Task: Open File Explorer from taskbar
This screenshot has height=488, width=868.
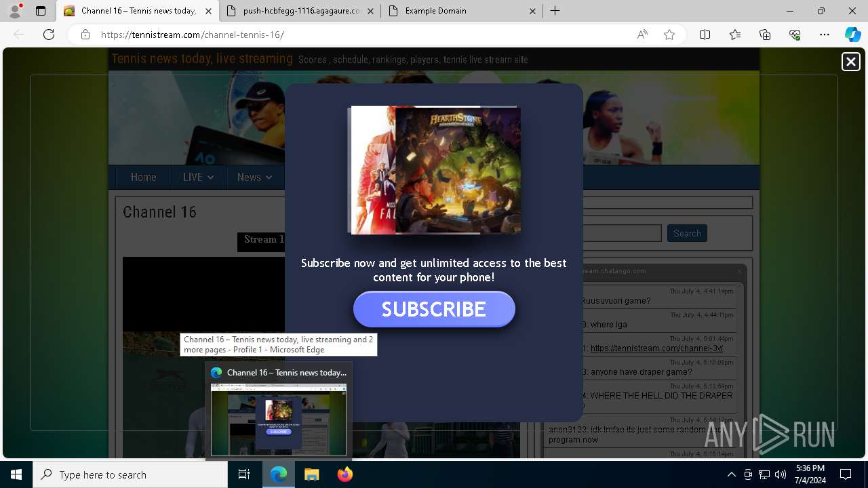Action: (x=311, y=474)
